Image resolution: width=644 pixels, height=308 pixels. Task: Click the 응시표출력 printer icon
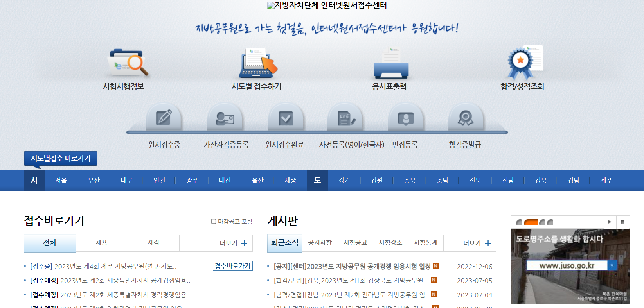[x=391, y=63]
